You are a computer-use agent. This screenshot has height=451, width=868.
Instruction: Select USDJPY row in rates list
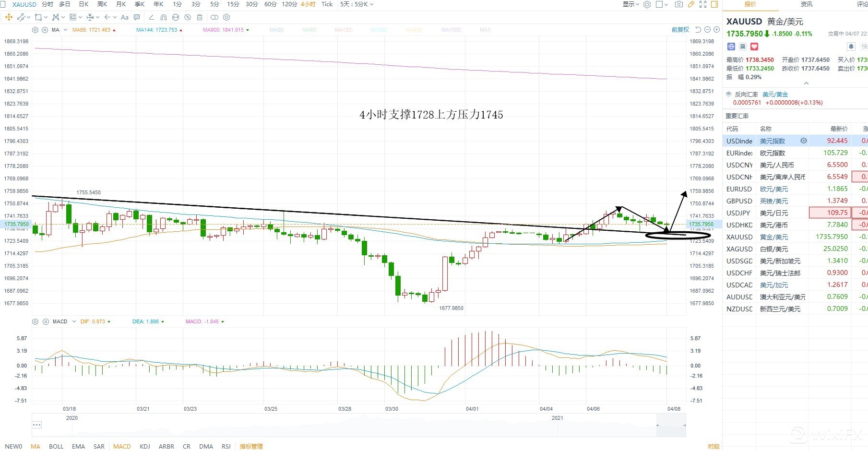click(x=739, y=213)
